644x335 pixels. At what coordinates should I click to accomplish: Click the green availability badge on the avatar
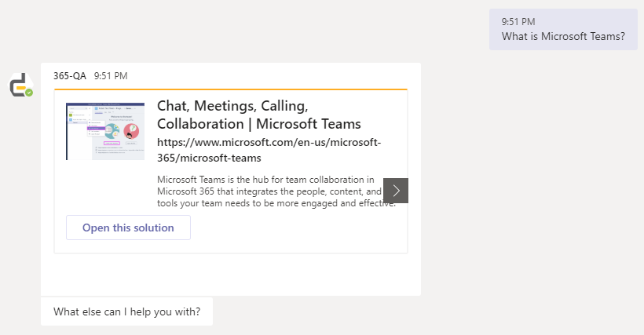(29, 93)
